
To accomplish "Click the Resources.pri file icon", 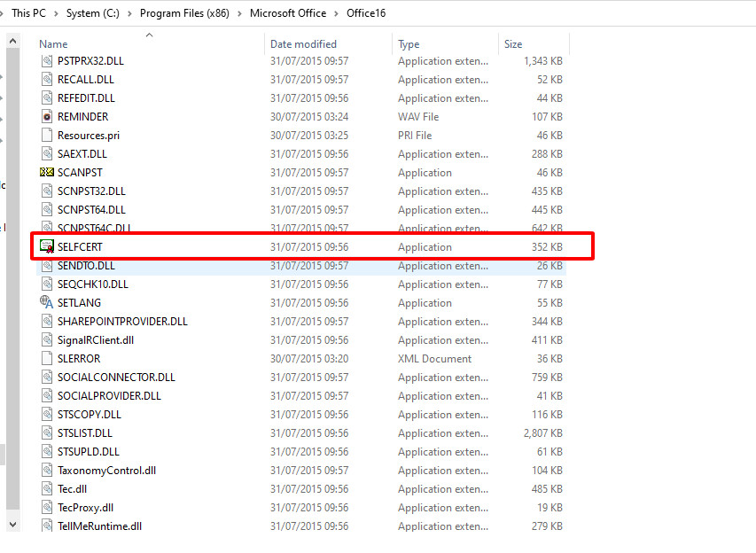I will 47,135.
